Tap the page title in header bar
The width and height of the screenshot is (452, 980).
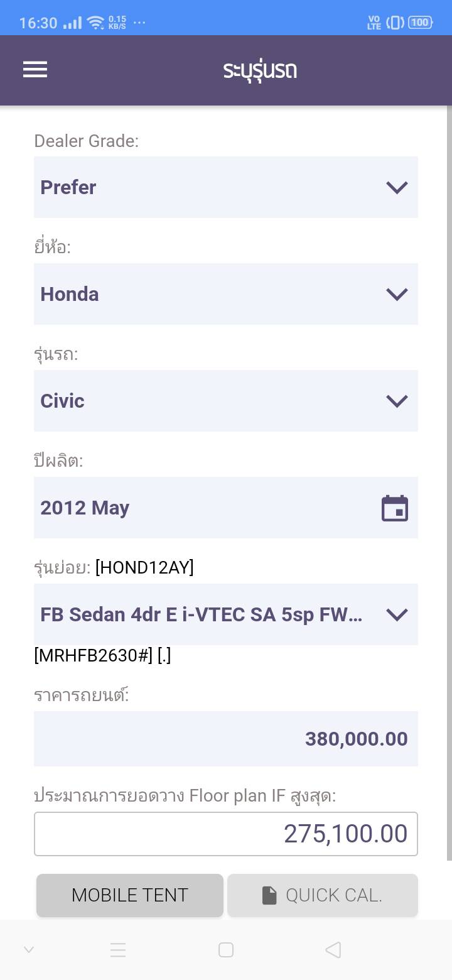(260, 70)
